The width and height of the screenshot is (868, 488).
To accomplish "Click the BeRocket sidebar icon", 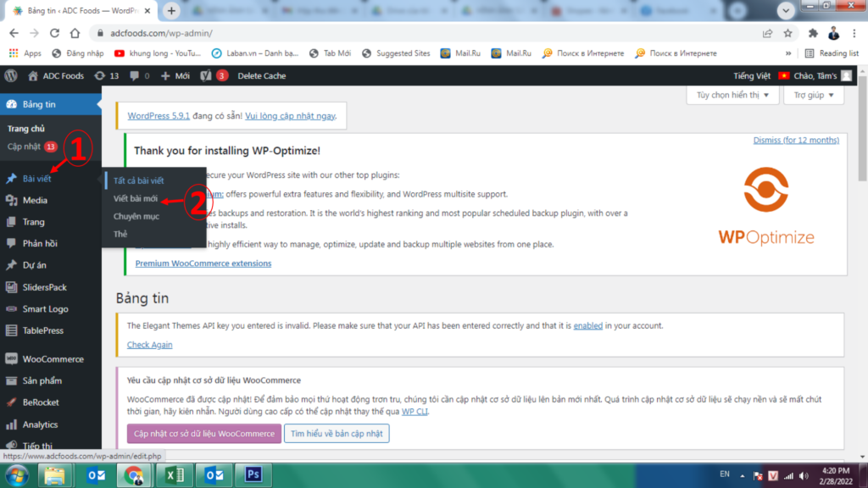I will [11, 402].
